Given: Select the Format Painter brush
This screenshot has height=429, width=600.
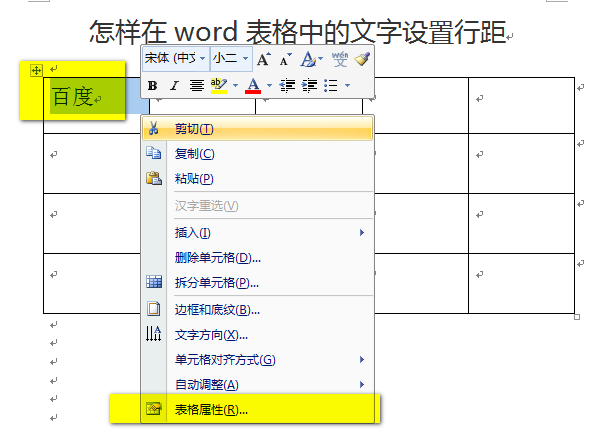Looking at the screenshot, I should (x=362, y=59).
